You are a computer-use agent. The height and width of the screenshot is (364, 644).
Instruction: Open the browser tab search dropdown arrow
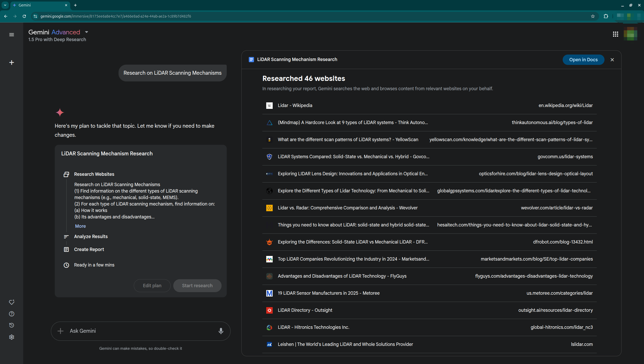coord(5,5)
